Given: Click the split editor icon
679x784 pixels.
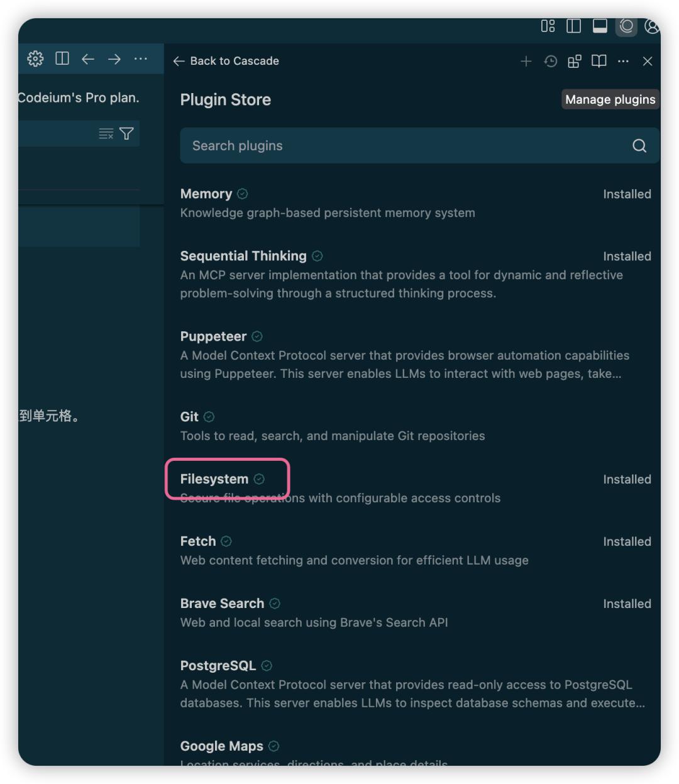Looking at the screenshot, I should tap(62, 59).
